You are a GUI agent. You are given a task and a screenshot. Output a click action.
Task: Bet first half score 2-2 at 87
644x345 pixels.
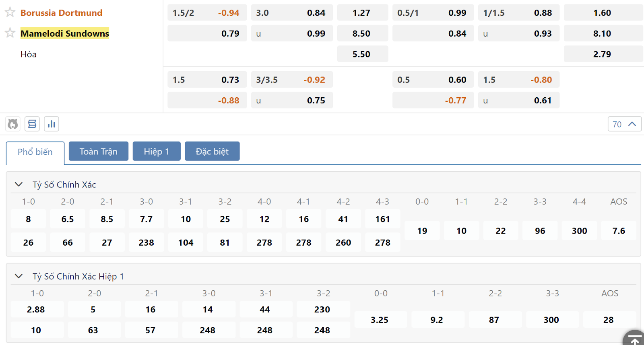tap(495, 320)
